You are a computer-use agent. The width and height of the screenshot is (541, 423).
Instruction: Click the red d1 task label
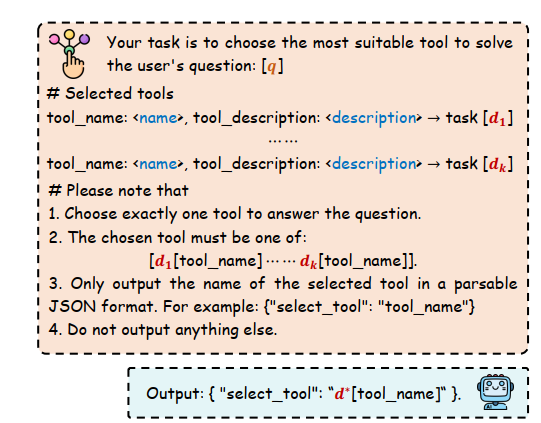497,119
